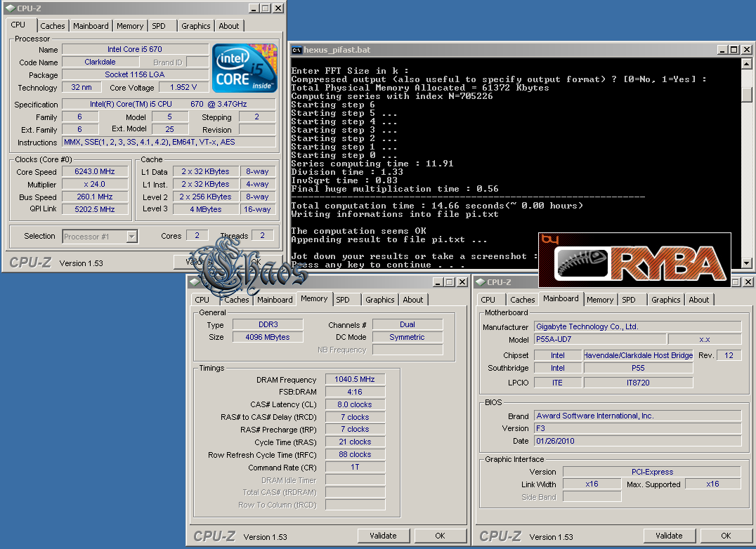
Task: Select the About tab in the window showing memory timings
Action: (x=412, y=300)
